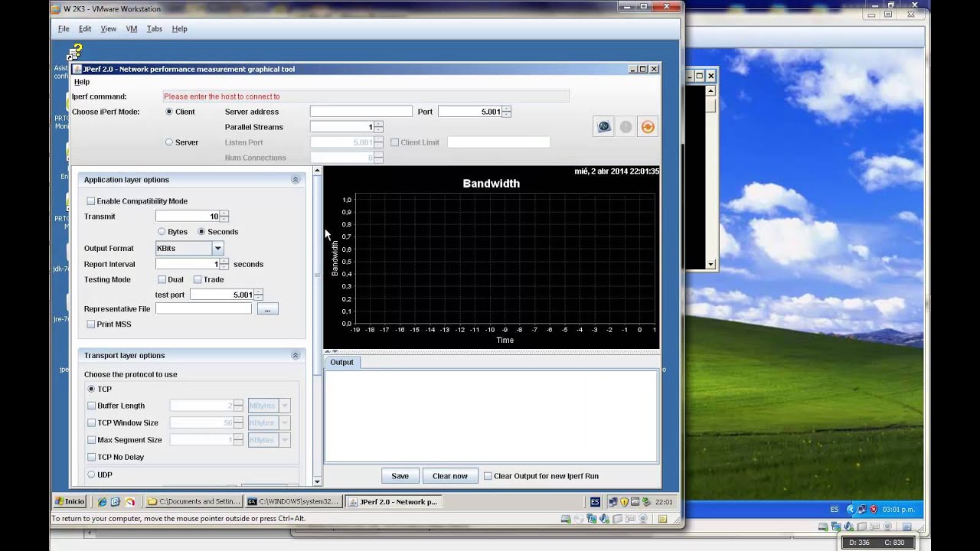Open the Output Format KBits dropdown
The width and height of the screenshot is (980, 551).
coord(217,248)
